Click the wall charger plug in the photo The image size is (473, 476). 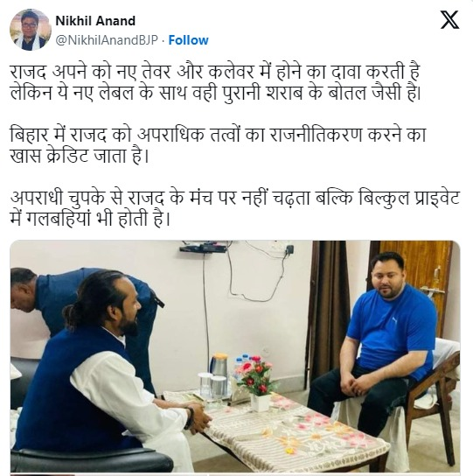tap(289, 249)
